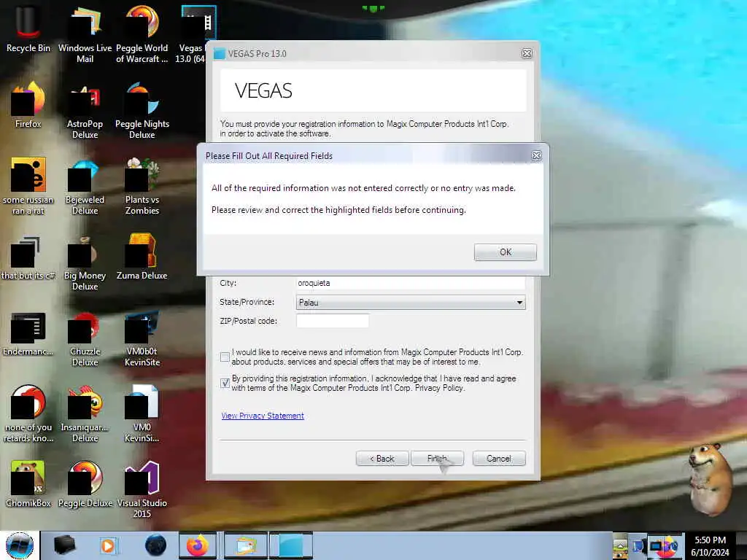Open the Recycle Bin desktop icon
This screenshot has height=560, width=747.
[28, 29]
